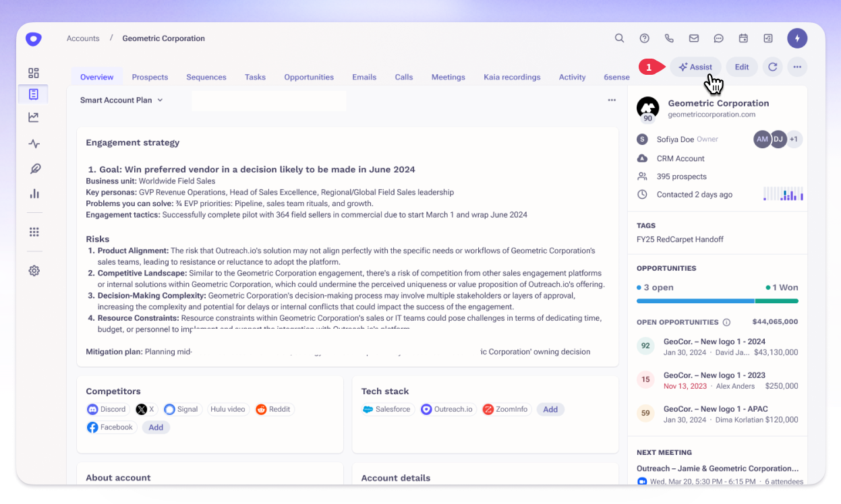
Task: Open the user avatar lightning icon
Action: coord(797,38)
